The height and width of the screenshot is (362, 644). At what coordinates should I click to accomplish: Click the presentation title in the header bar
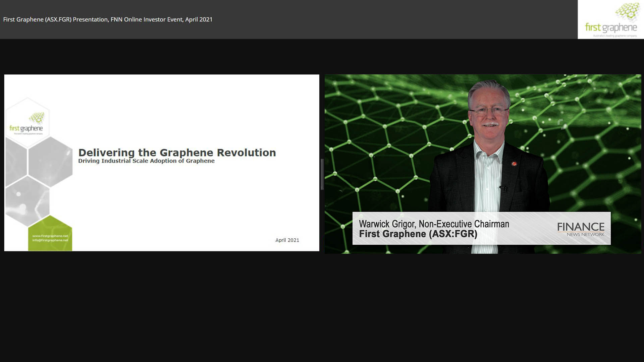[x=108, y=19]
